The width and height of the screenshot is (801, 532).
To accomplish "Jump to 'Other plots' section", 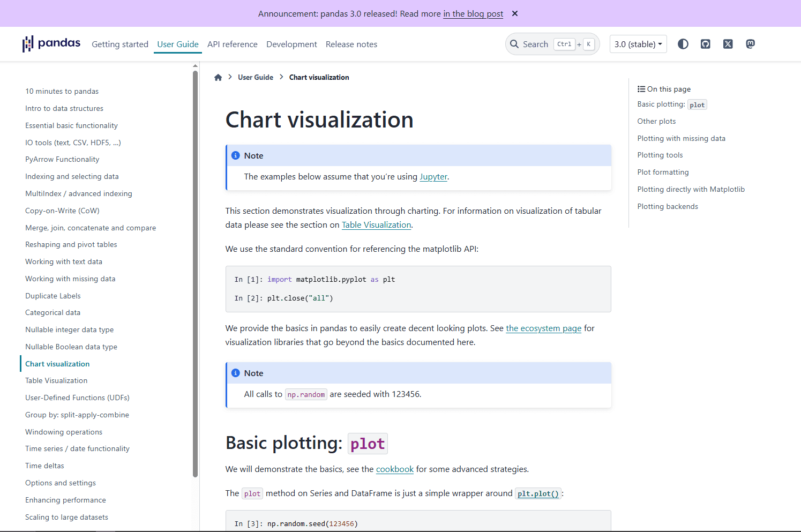I will click(x=656, y=121).
